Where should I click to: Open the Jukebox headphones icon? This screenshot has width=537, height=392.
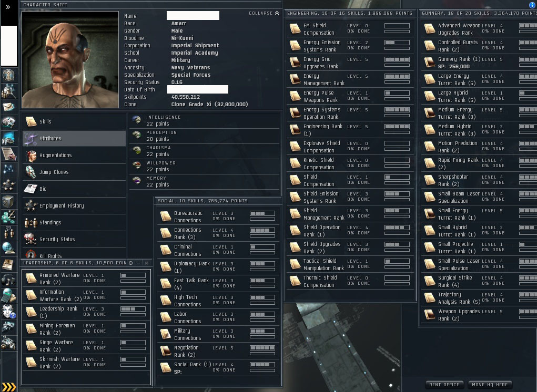pos(8,280)
